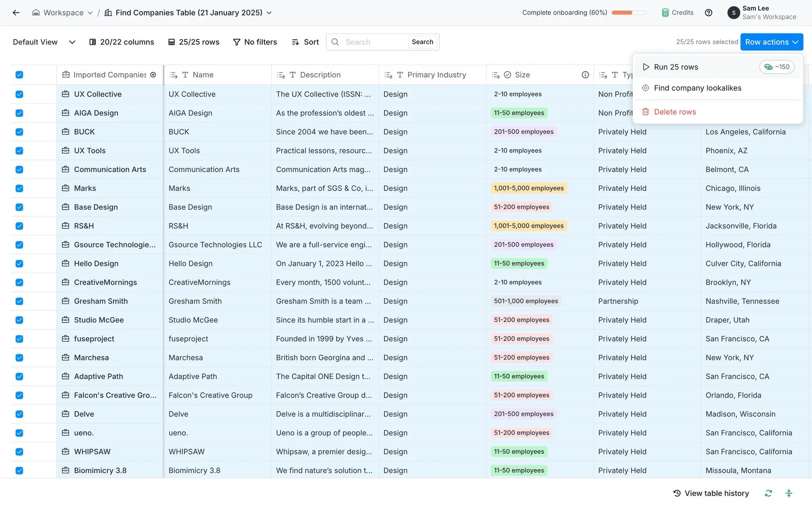The height and width of the screenshot is (508, 812).
Task: Click the onboarding progress bar
Action: pyautogui.click(x=628, y=13)
